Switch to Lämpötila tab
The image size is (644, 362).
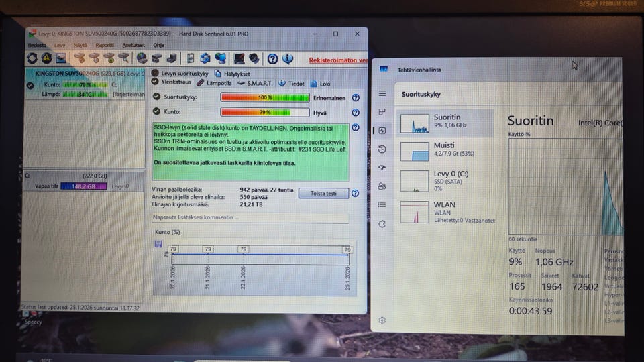(x=214, y=83)
